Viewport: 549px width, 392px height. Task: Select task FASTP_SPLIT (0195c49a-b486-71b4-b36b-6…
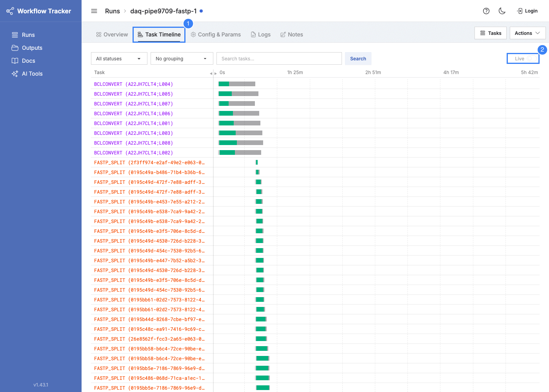149,172
